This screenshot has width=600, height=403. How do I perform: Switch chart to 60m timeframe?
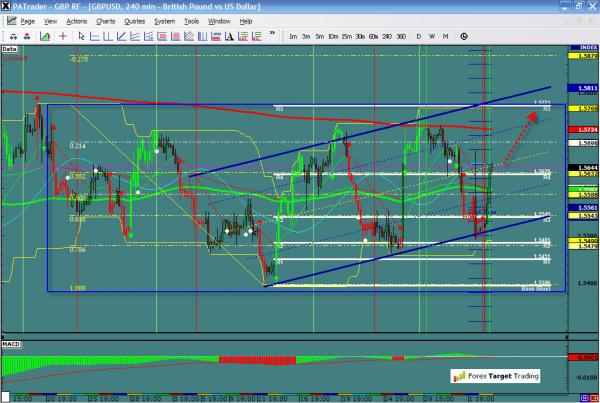click(x=373, y=36)
